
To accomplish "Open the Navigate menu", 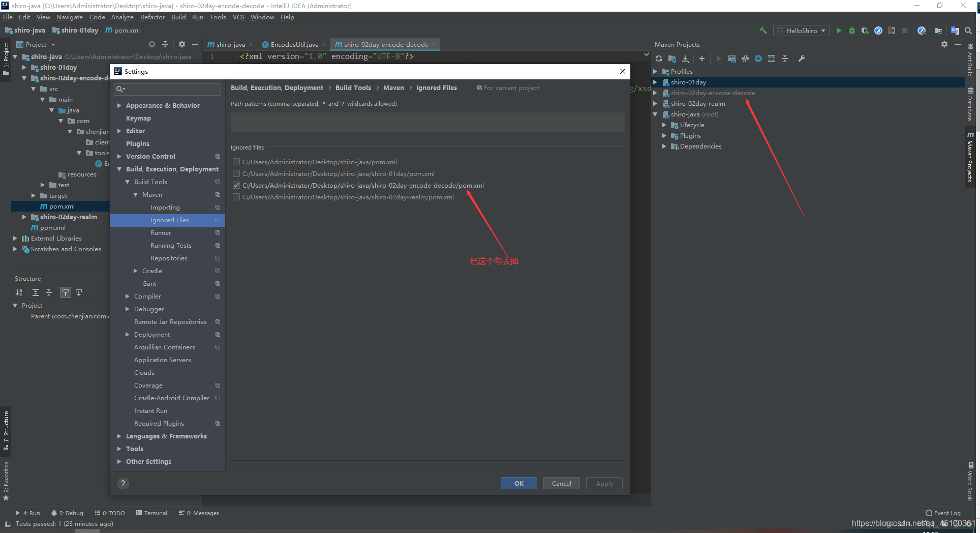I will (70, 17).
